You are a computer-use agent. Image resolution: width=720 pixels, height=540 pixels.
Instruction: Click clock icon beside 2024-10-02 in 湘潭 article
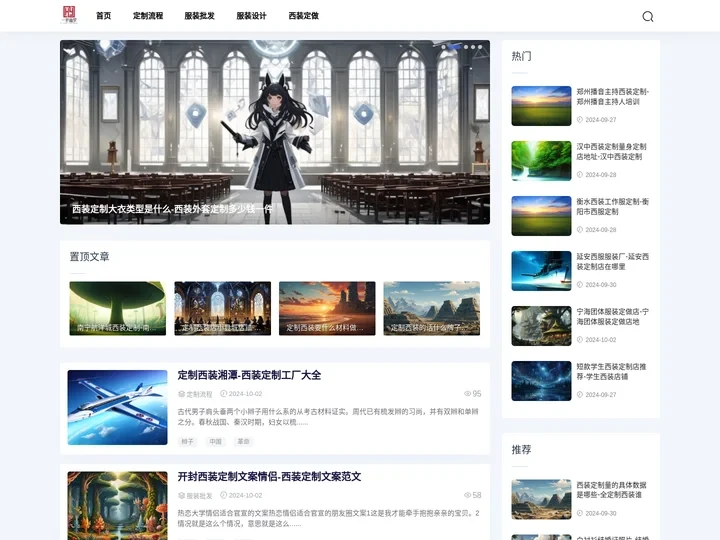(x=224, y=394)
